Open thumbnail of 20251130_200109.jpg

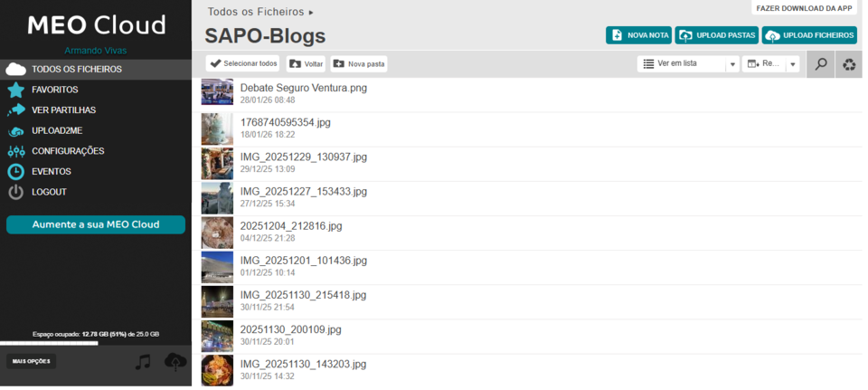click(x=217, y=337)
